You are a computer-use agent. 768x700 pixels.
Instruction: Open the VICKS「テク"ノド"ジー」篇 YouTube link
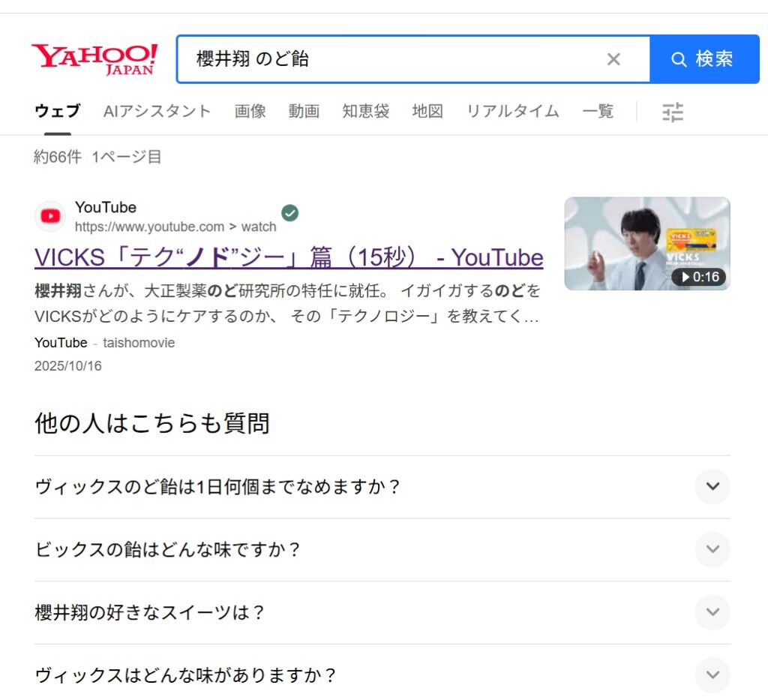[289, 257]
